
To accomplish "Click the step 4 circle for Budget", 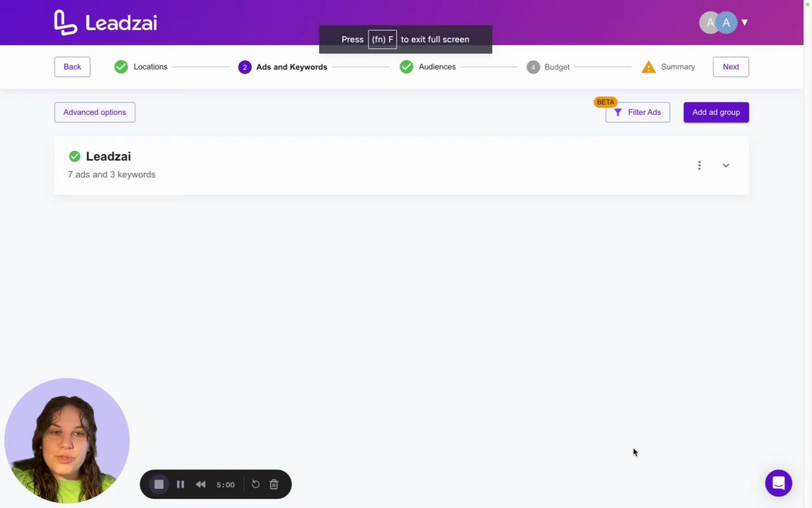I will (x=534, y=67).
